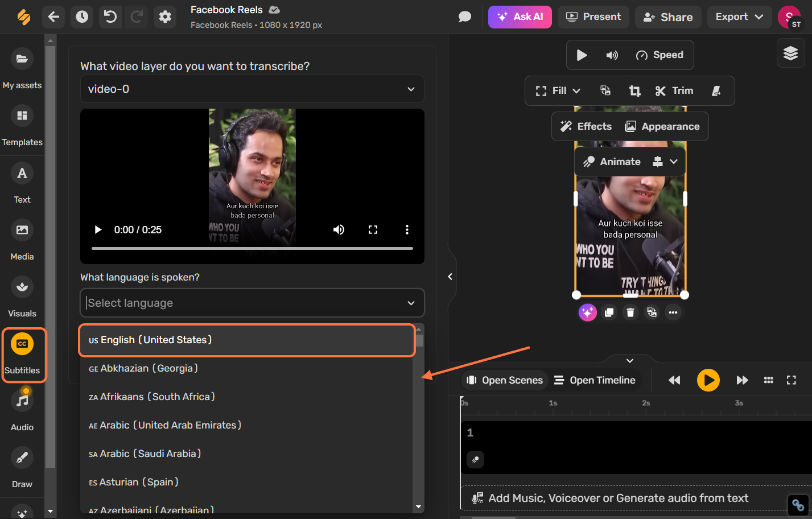
Task: Open the video layer dropdown
Action: (x=252, y=89)
